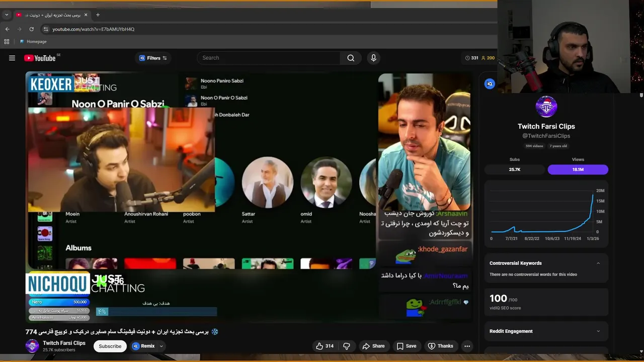Image resolution: width=644 pixels, height=362 pixels.
Task: Expand the Reddit Engagement section
Action: tap(598, 331)
